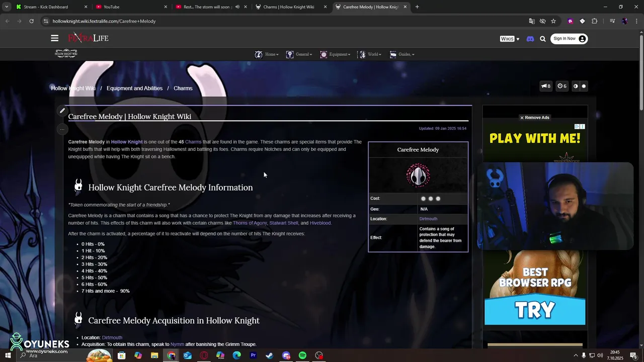Open Steam from the taskbar
The image size is (644, 362).
[270, 355]
